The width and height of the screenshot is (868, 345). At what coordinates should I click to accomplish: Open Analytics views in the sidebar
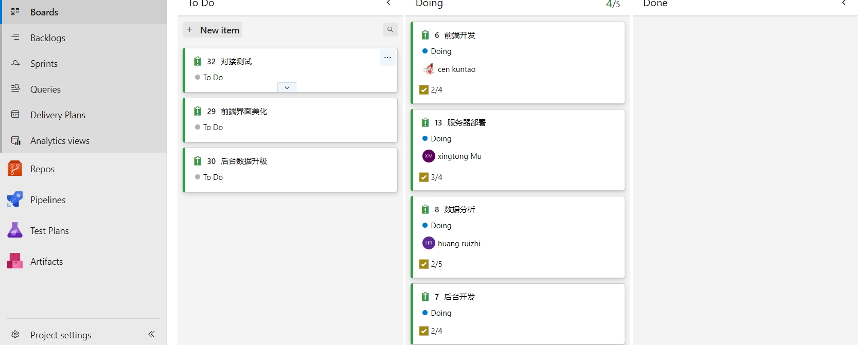point(84,140)
